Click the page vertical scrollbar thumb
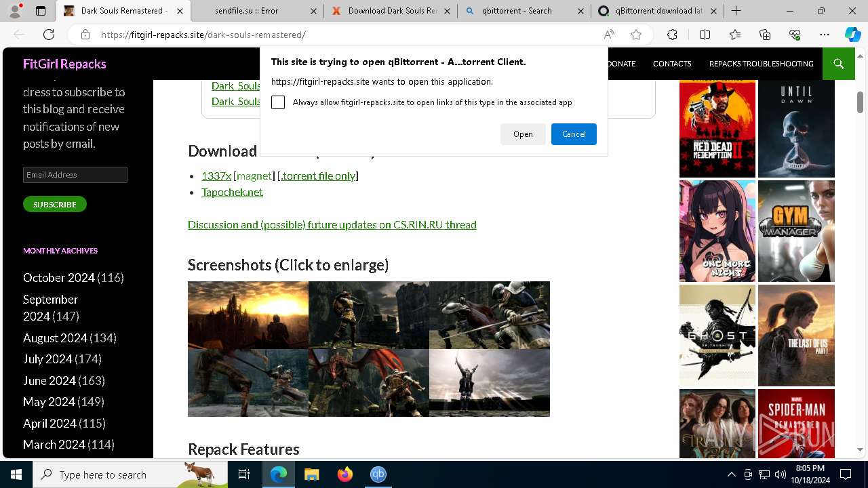This screenshot has width=868, height=488. pos(860,102)
